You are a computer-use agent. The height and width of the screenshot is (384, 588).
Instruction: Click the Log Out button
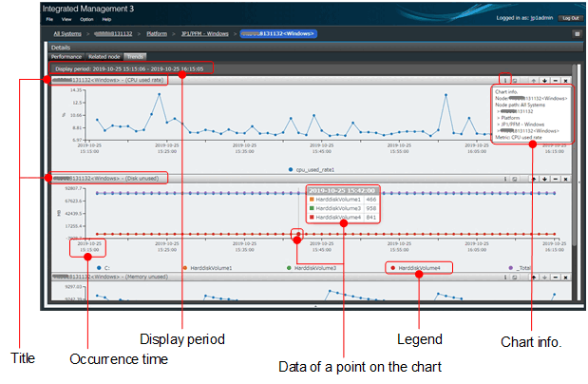click(x=570, y=18)
